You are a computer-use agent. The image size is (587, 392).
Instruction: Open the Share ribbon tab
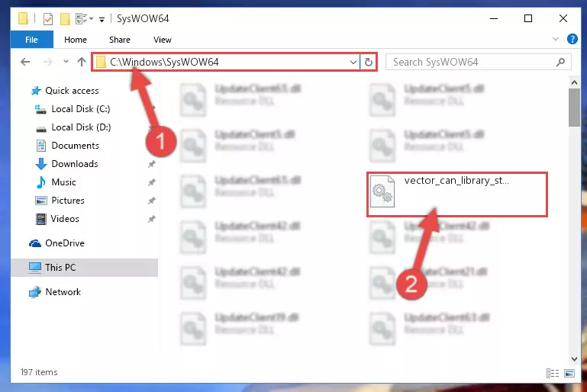coord(120,40)
